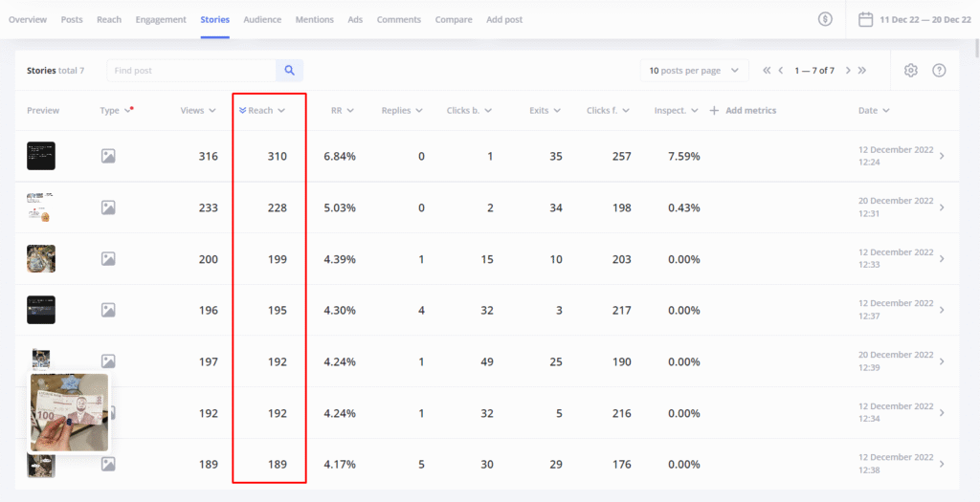Jump to first page with double arrow
This screenshot has width=980, height=502.
[x=767, y=71]
